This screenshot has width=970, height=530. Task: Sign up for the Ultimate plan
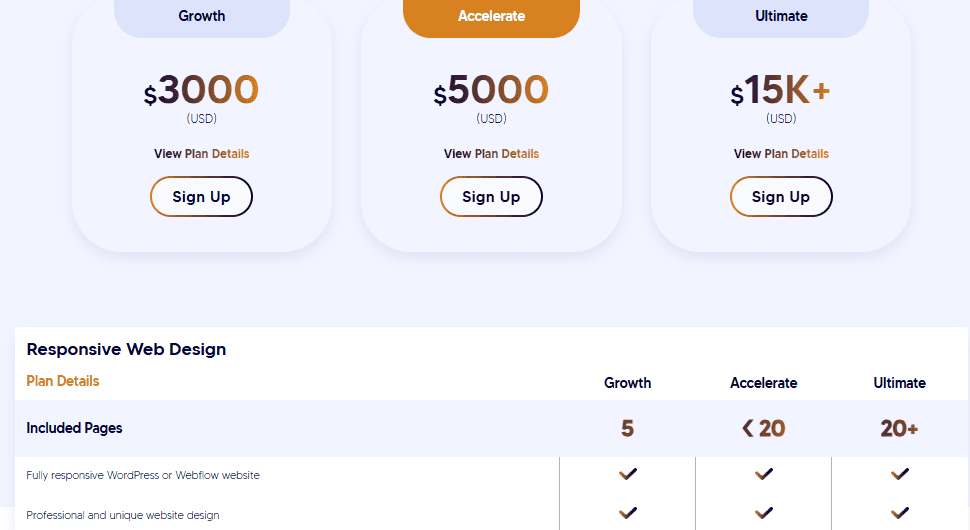coord(781,197)
